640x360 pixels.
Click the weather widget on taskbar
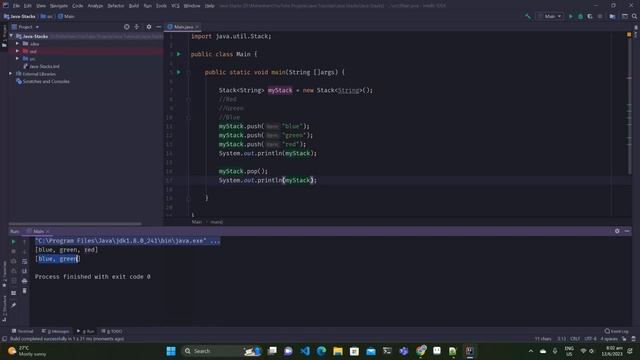click(x=28, y=351)
